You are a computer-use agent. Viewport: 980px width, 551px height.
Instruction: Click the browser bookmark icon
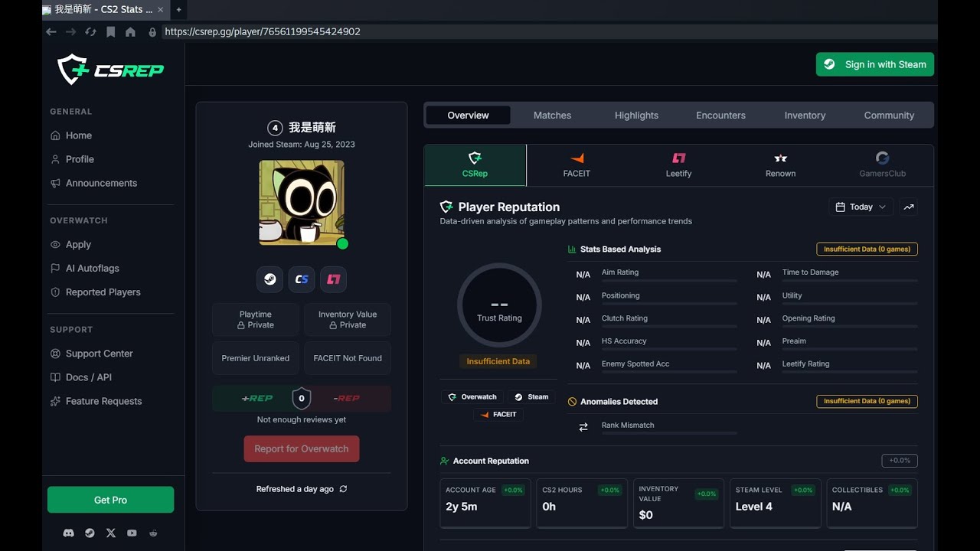pos(111,31)
